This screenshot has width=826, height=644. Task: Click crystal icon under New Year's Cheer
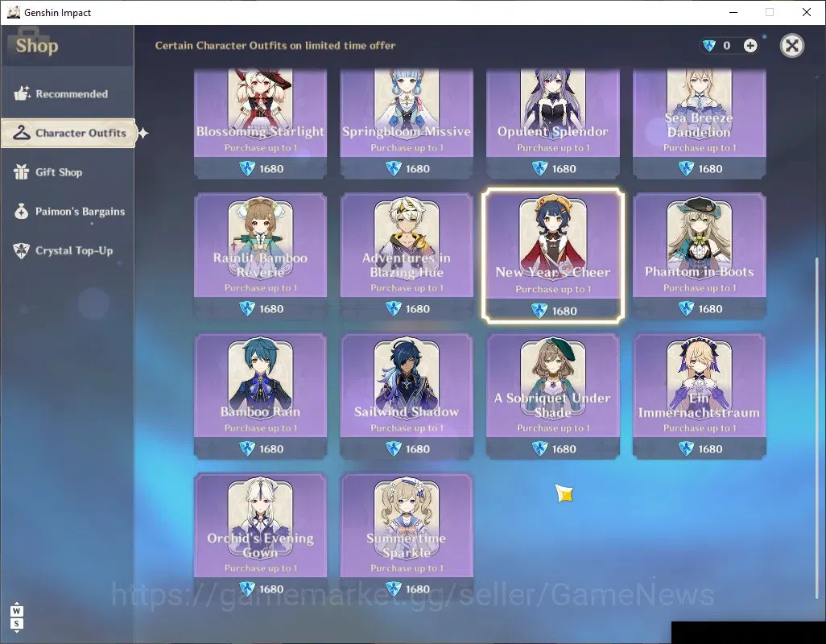[x=539, y=311]
